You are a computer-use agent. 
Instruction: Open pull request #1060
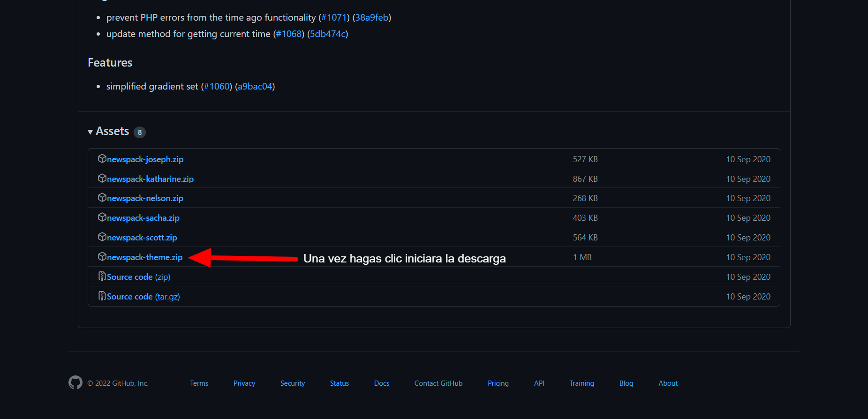tap(217, 86)
